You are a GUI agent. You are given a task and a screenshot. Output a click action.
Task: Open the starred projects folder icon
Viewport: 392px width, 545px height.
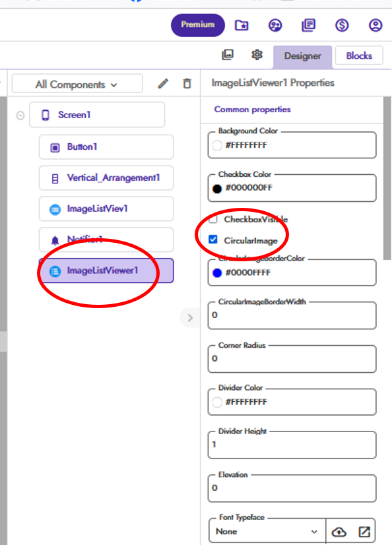point(242,25)
